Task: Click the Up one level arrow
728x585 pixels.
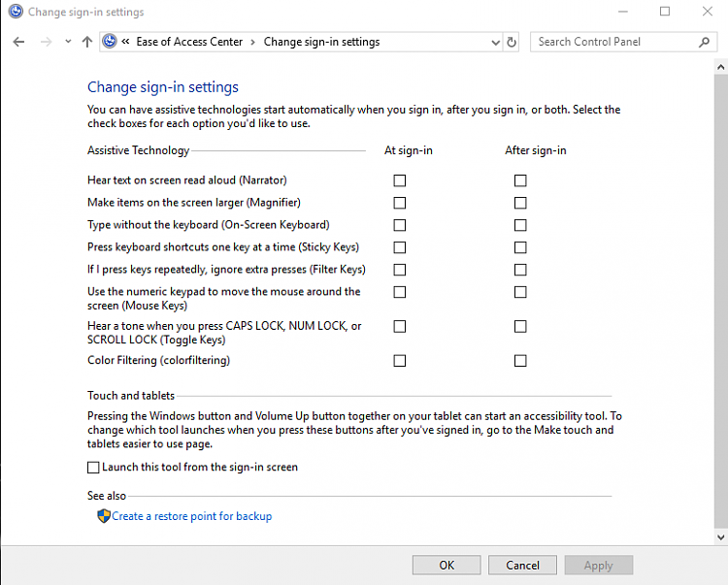Action: [x=87, y=42]
